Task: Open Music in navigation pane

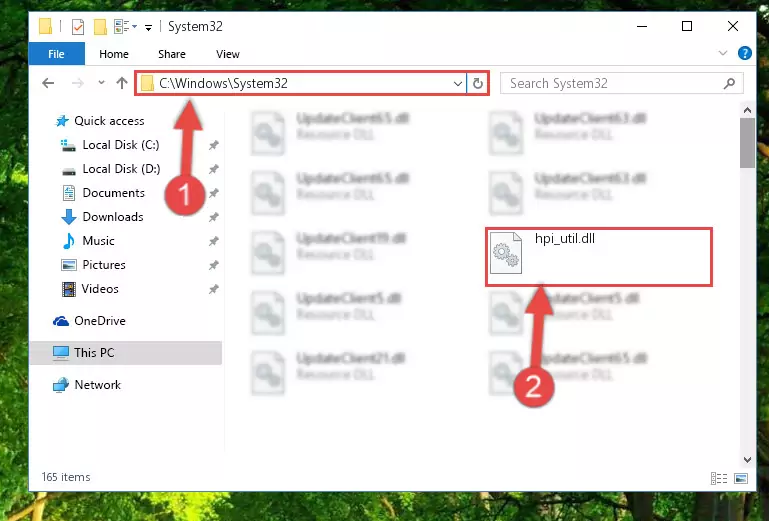Action: pyautogui.click(x=98, y=241)
